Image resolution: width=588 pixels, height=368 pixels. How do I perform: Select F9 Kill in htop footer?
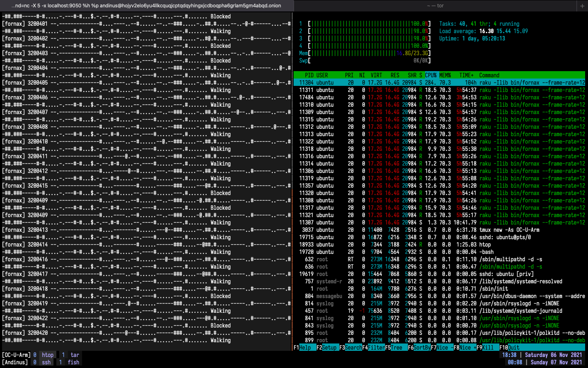(x=488, y=348)
